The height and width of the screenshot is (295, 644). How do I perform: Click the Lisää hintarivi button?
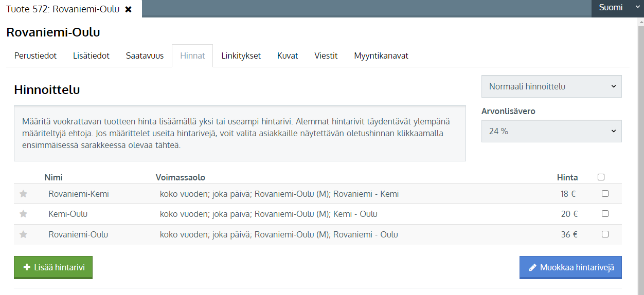point(53,267)
